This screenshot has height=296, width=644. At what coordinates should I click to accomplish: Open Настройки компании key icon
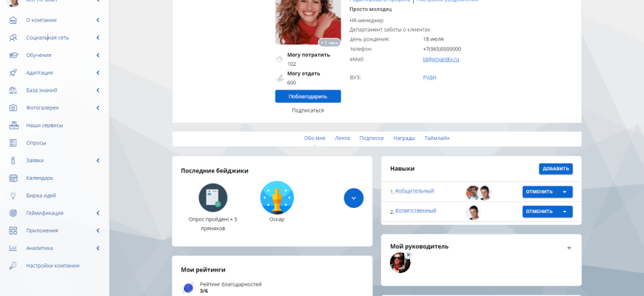click(x=13, y=266)
